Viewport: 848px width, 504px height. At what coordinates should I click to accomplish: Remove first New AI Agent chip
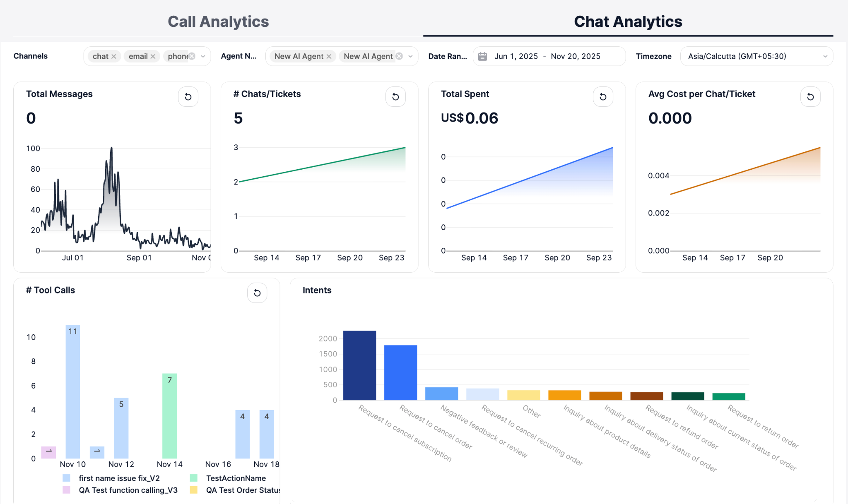[329, 57]
